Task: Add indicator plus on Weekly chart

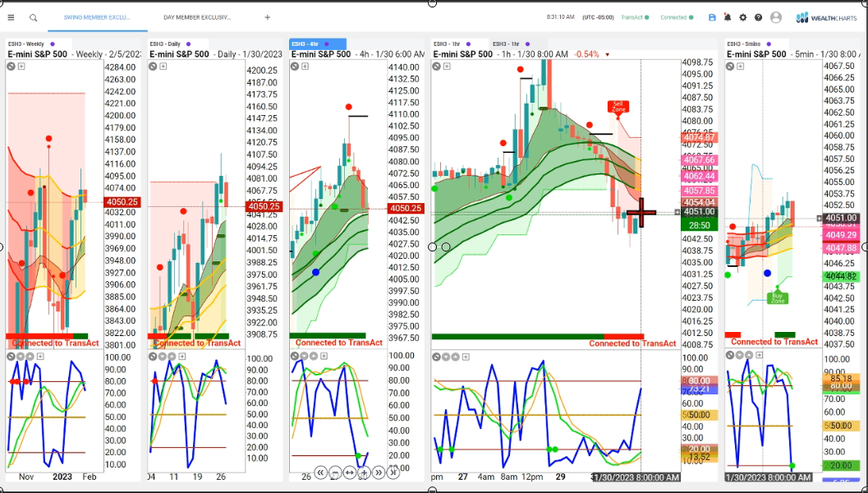Action: point(21,67)
